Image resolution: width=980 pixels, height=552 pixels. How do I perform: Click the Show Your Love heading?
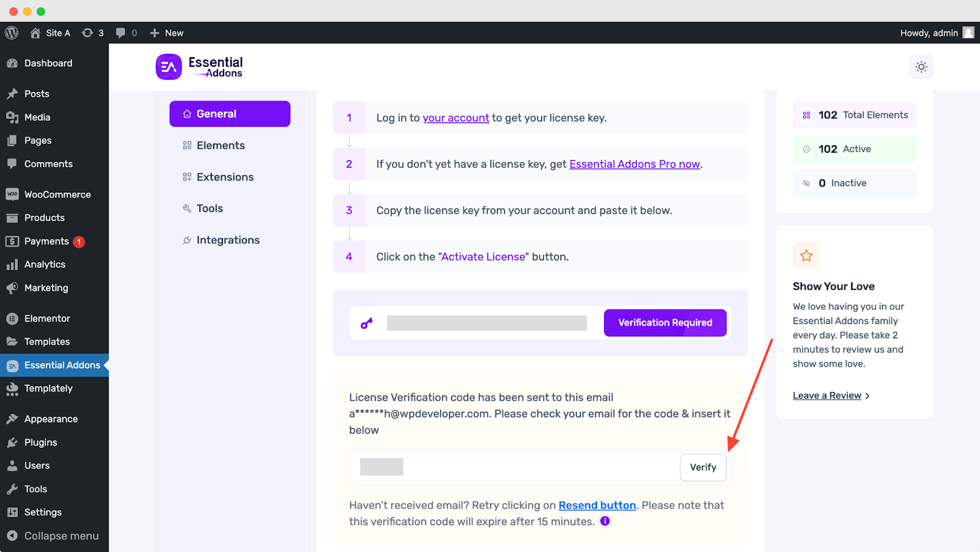click(834, 287)
